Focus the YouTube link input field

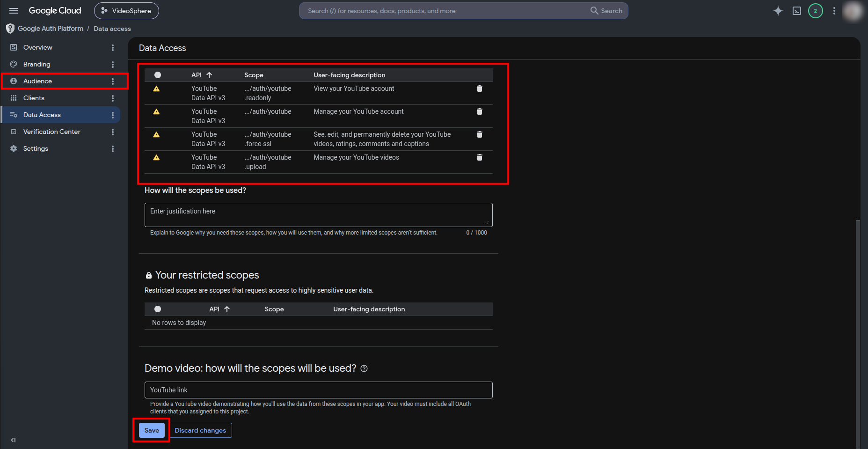pyautogui.click(x=318, y=390)
